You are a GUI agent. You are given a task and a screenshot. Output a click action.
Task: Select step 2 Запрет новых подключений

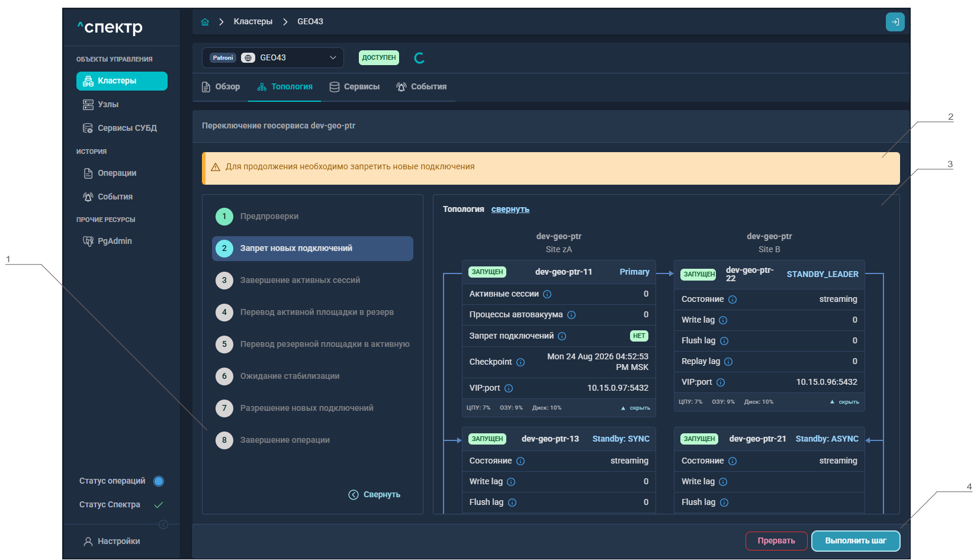[x=313, y=249]
